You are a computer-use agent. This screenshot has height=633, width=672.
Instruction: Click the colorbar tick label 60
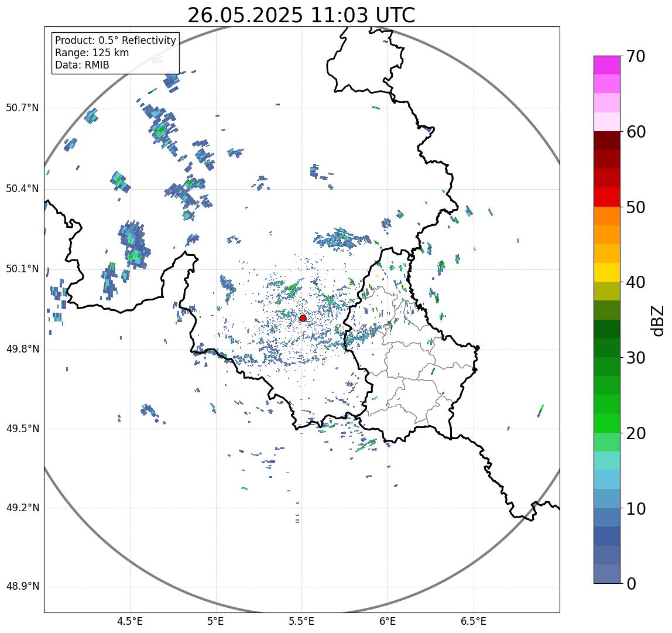pos(636,132)
